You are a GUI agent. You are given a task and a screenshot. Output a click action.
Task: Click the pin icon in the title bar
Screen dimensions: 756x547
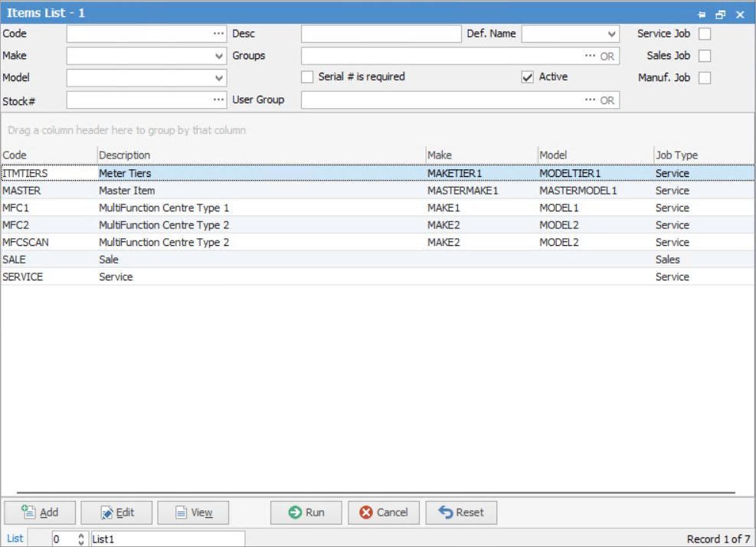(x=702, y=13)
